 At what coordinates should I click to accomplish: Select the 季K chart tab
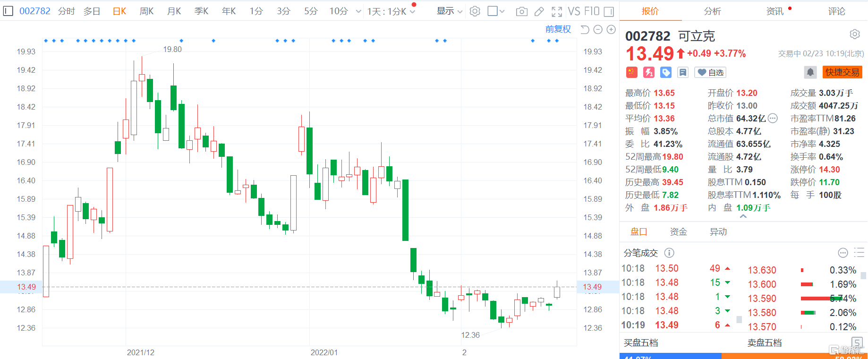(x=202, y=11)
